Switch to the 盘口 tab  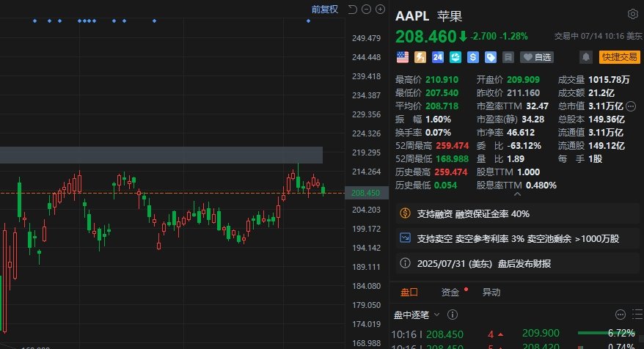[409, 293]
